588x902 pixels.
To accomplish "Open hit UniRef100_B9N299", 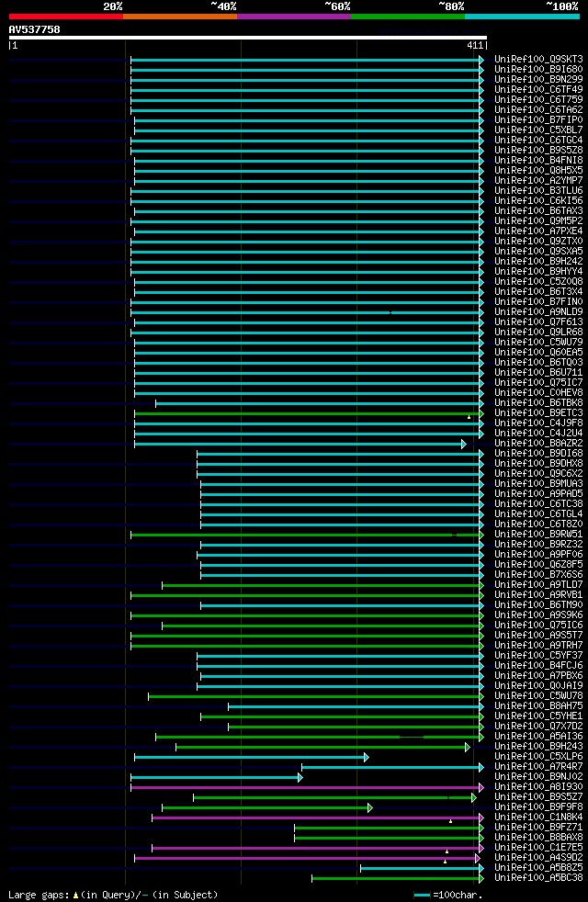I will (538, 79).
